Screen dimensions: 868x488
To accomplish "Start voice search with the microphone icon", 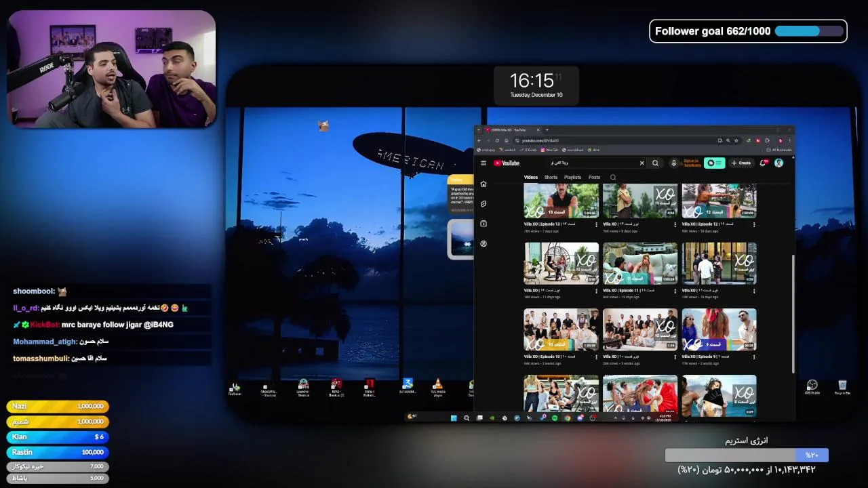I will pyautogui.click(x=674, y=163).
